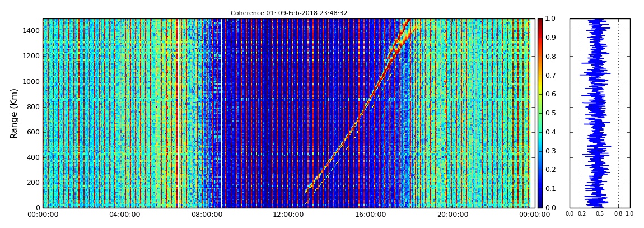Click the colorbar 0.9 tick label

(x=549, y=38)
